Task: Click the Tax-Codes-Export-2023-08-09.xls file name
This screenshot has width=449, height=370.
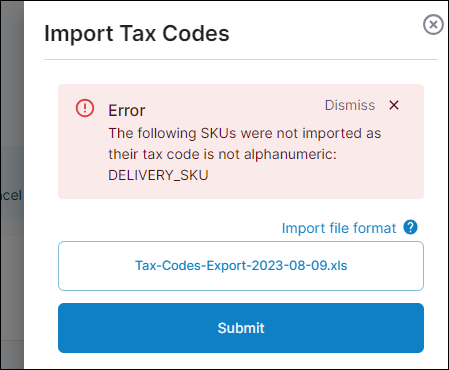Action: pos(241,266)
